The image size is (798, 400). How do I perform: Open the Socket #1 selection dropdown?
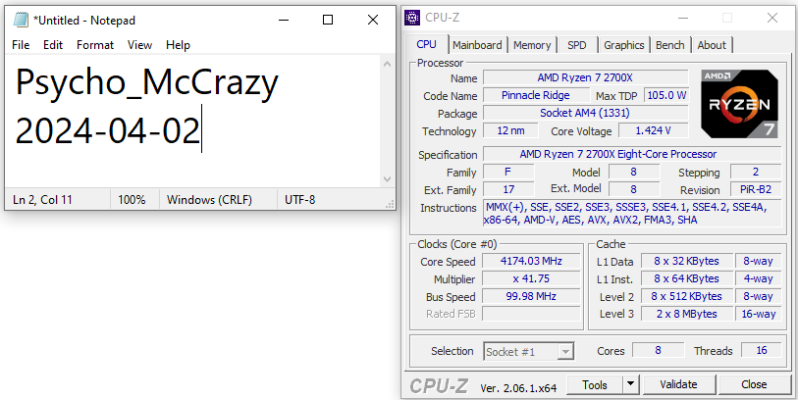pyautogui.click(x=528, y=352)
